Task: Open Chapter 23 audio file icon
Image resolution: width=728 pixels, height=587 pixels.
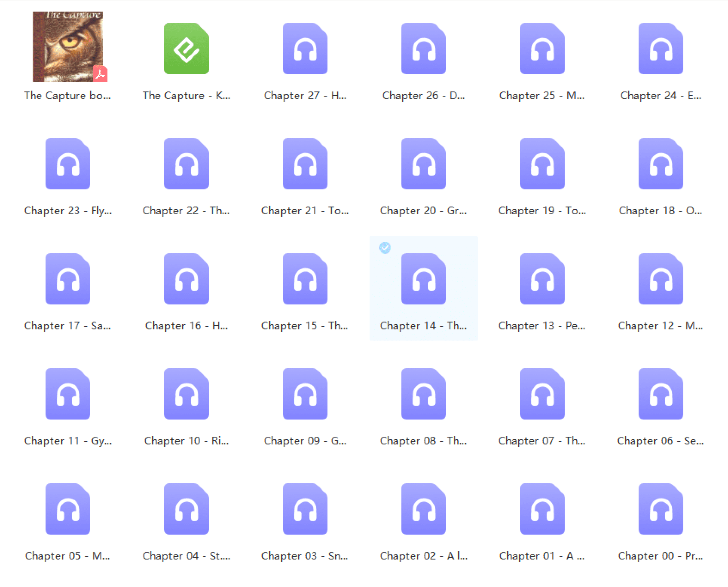Action: click(68, 164)
